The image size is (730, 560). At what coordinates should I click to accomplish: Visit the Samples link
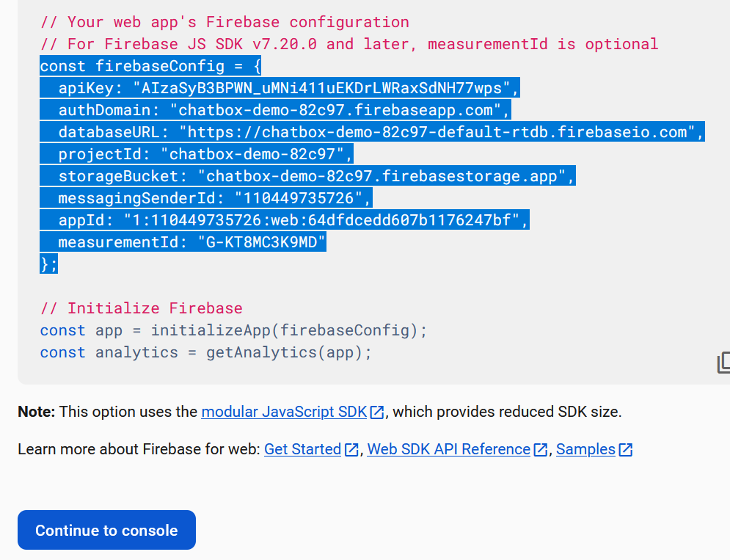click(x=594, y=449)
